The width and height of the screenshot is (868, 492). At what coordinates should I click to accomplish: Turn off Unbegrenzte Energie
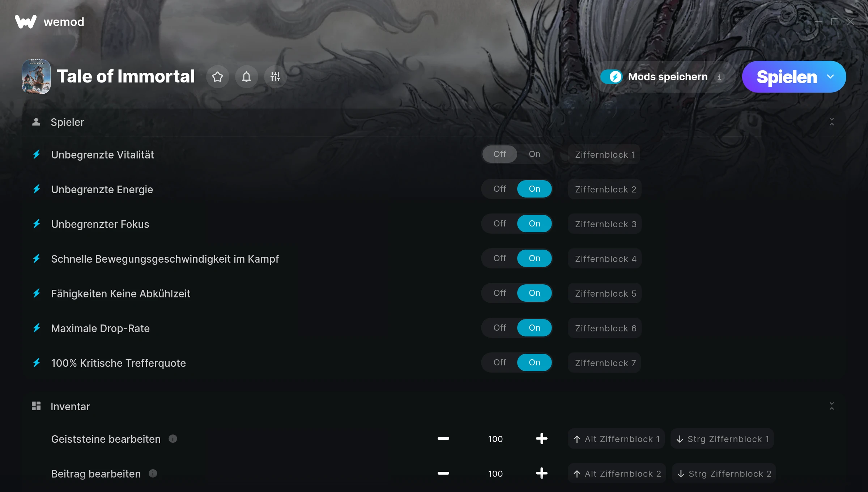click(500, 189)
